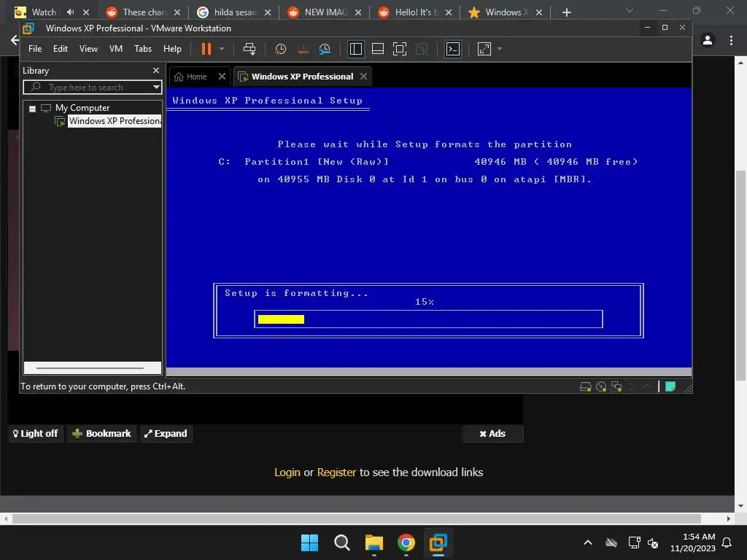Go back with the browser back arrow
Image resolution: width=747 pixels, height=560 pixels.
point(15,41)
